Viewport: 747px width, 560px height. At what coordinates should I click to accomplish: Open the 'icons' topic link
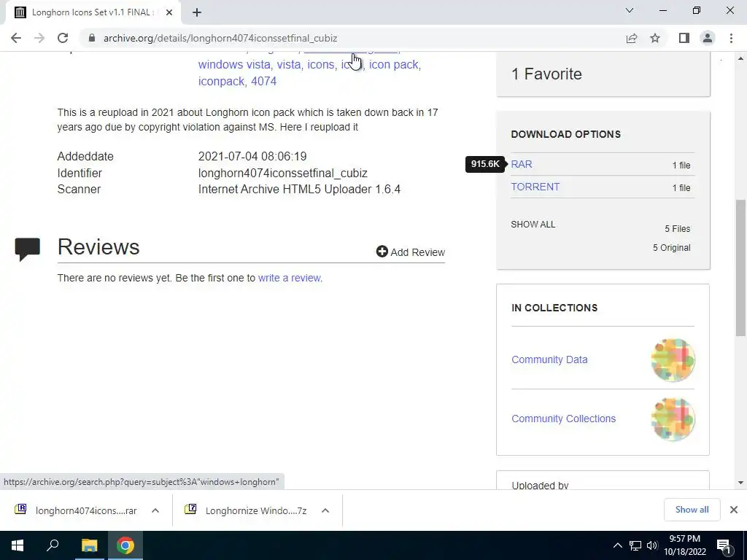click(321, 64)
